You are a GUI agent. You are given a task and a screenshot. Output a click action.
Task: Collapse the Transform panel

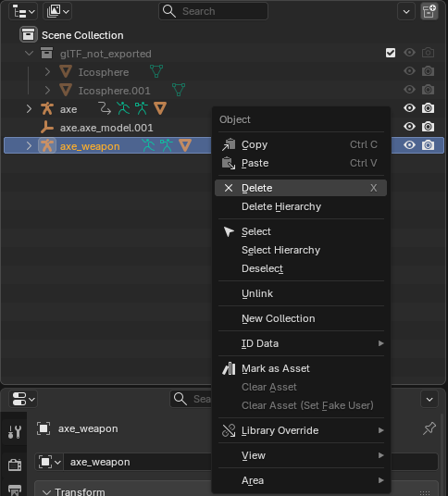point(46,492)
